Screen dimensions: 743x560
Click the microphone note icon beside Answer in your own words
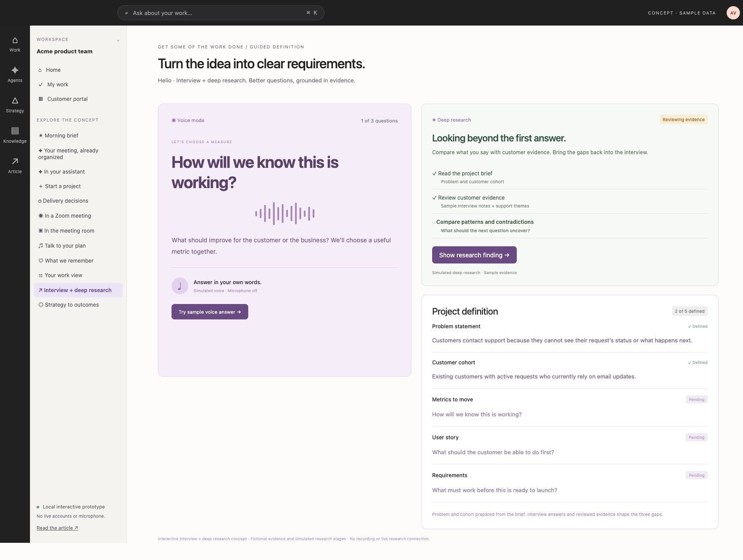pos(179,286)
